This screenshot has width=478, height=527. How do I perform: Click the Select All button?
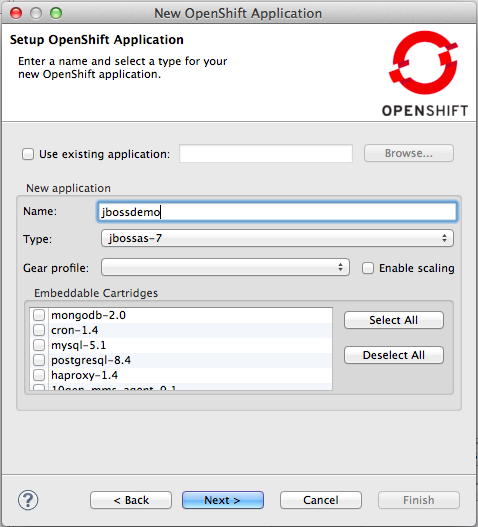[394, 320]
